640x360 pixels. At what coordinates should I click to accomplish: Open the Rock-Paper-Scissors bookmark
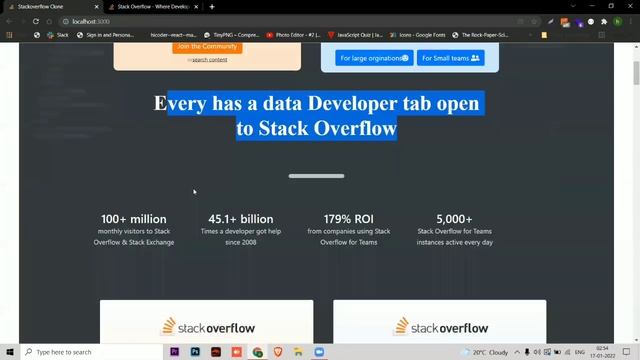tap(480, 35)
